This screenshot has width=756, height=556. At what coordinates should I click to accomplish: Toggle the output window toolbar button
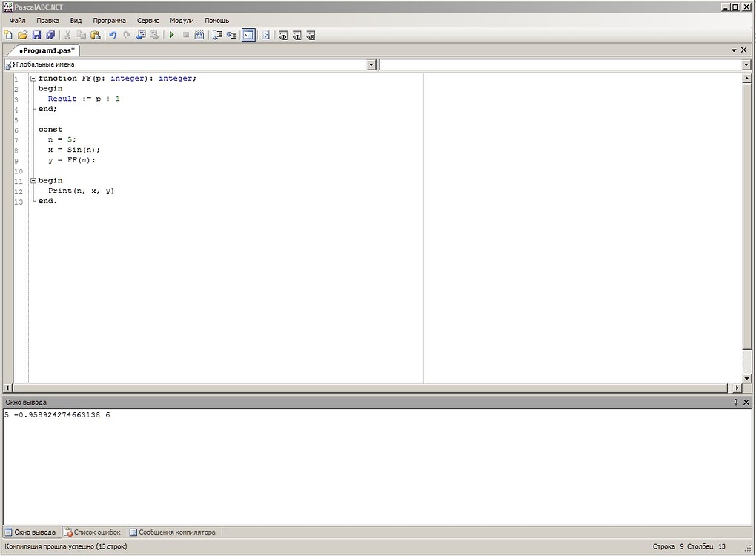click(248, 35)
